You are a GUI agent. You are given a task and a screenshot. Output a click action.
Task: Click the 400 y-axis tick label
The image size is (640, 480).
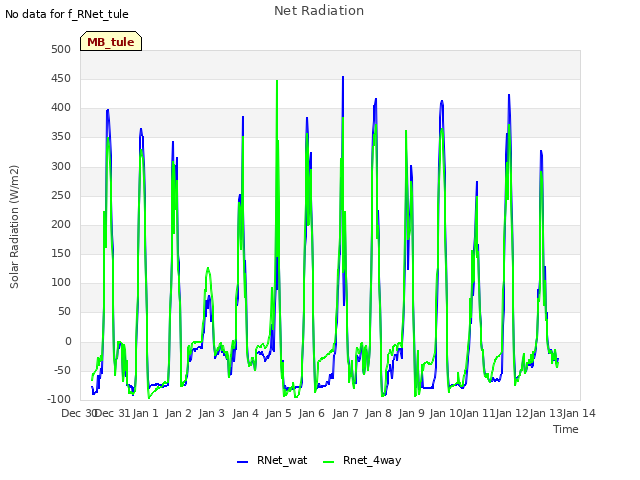point(61,108)
